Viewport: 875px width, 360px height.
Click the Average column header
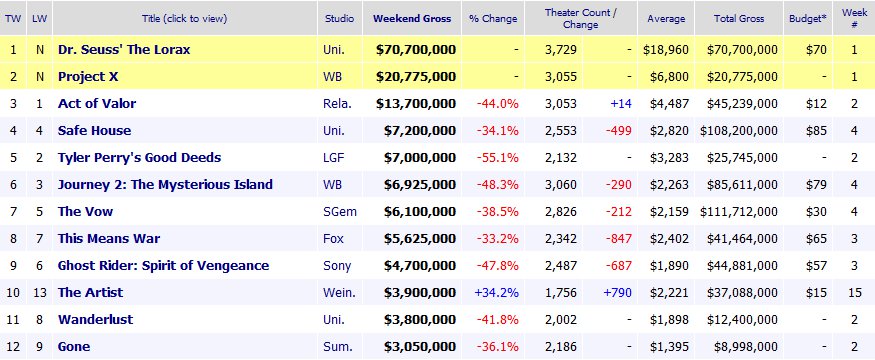[x=666, y=18]
